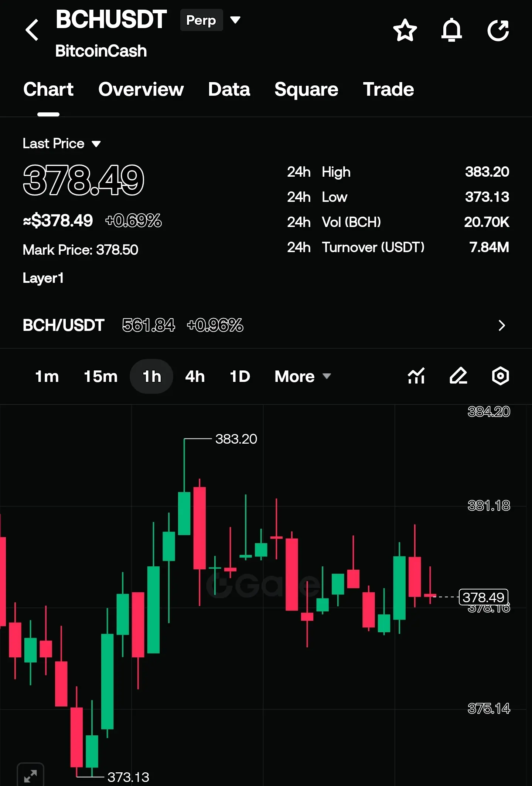Open the Data tab
Screen dimensions: 532x786
229,89
